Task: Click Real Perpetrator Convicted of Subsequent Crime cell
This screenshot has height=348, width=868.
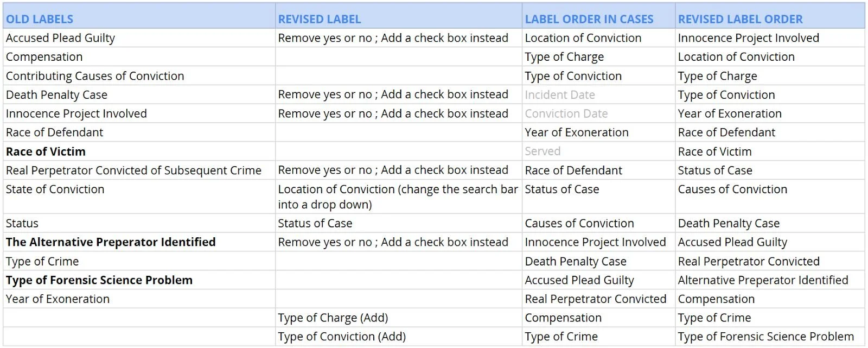Action: click(x=139, y=170)
